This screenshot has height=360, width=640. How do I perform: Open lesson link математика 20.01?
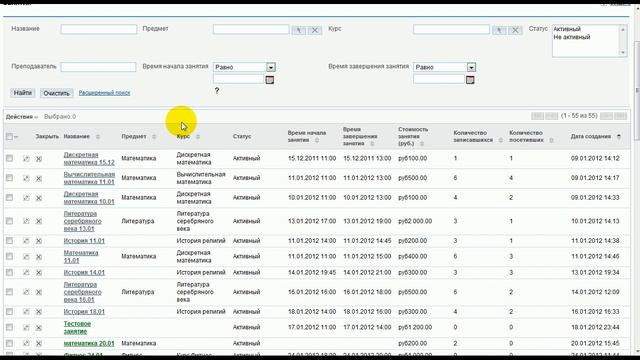89,343
